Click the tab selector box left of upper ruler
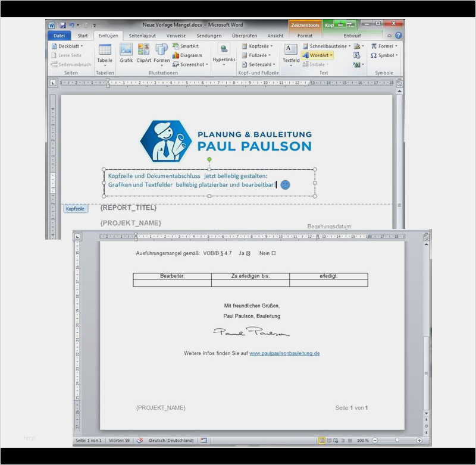The image size is (476, 465). (53, 83)
